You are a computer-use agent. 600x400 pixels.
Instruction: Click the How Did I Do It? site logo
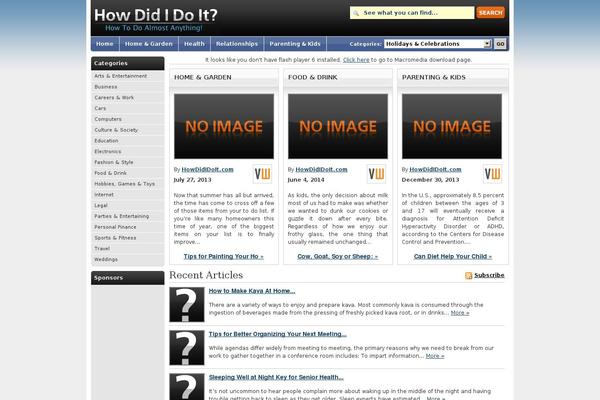click(155, 19)
